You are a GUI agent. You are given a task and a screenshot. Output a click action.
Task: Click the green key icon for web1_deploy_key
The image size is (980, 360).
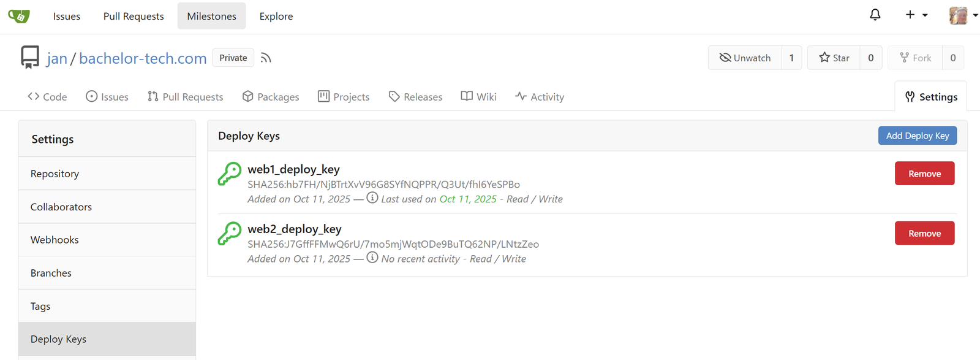tap(230, 174)
